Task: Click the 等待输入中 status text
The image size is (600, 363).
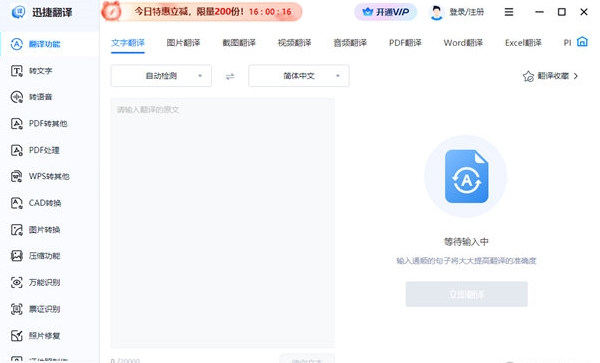Action: [466, 242]
